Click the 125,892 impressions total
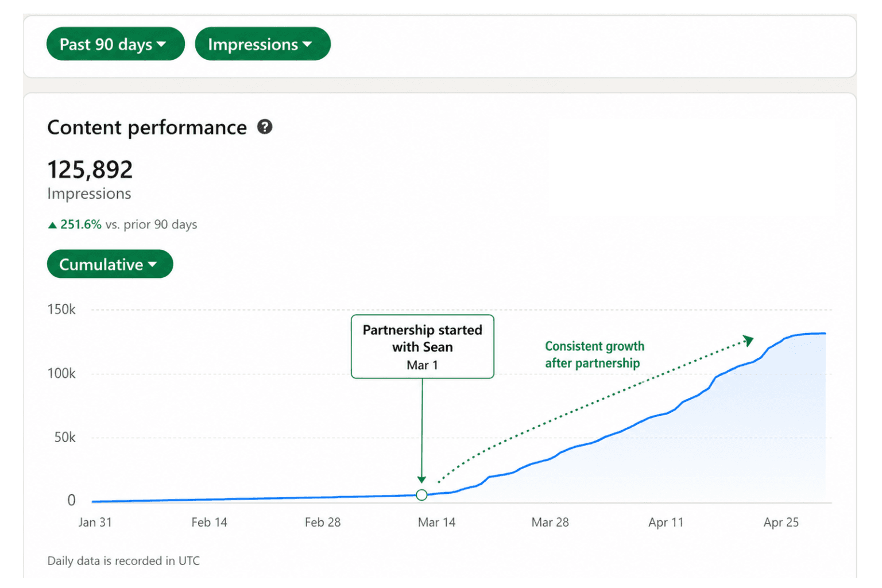Image resolution: width=882 pixels, height=588 pixels. tap(90, 169)
